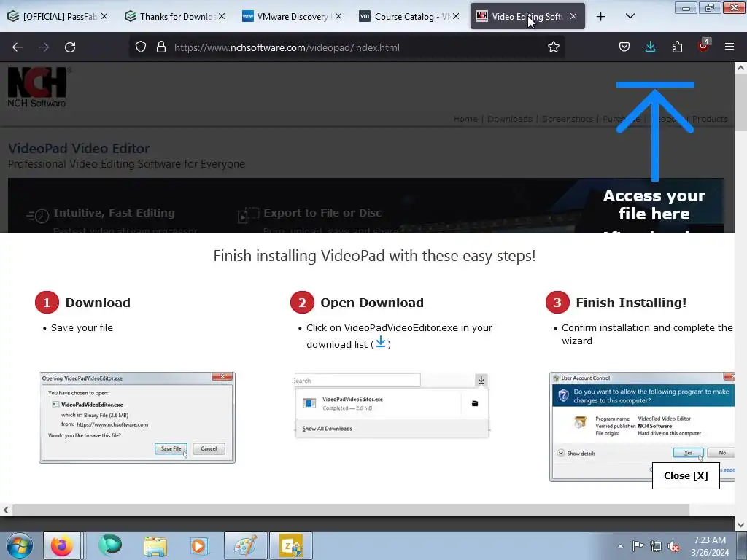Click the 'Open Download' step heading
This screenshot has width=747, height=560.
click(x=372, y=303)
